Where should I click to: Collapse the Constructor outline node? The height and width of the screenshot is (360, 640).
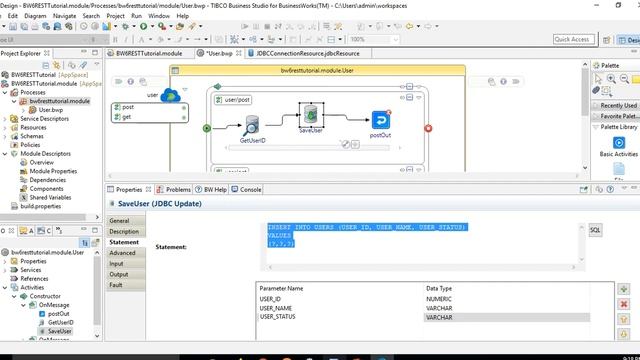tap(14, 296)
